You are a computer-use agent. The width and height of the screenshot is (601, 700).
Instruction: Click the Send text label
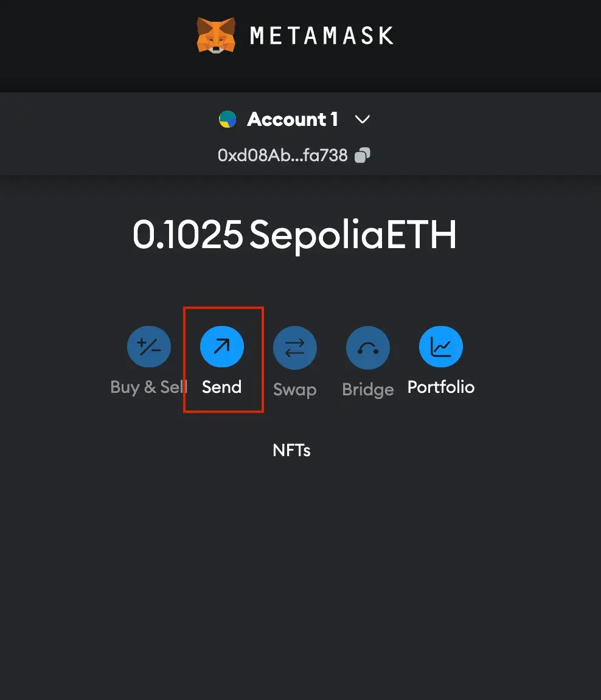222,387
